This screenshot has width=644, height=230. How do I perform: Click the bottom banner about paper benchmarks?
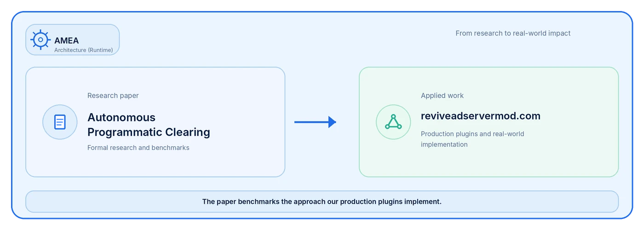tap(322, 201)
